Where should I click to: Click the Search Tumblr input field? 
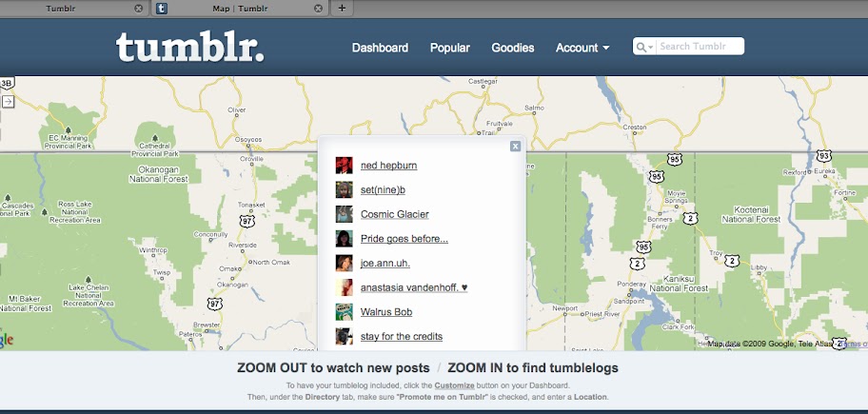[698, 47]
